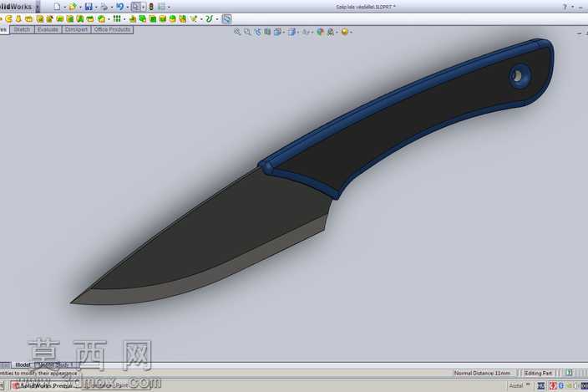The width and height of the screenshot is (588, 392).
Task: Click the blue keyboard tray icon
Action: [x=540, y=385]
